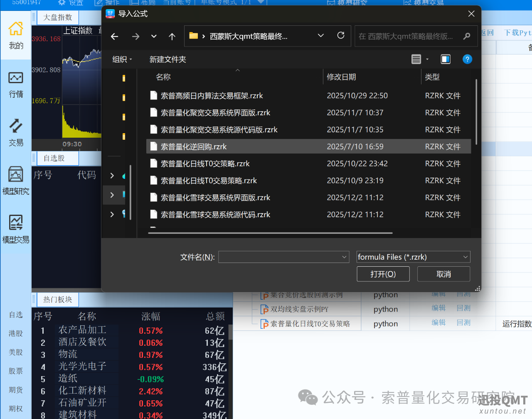Toggle the preview pane in the dialog
The height and width of the screenshot is (419, 532).
(x=445, y=59)
